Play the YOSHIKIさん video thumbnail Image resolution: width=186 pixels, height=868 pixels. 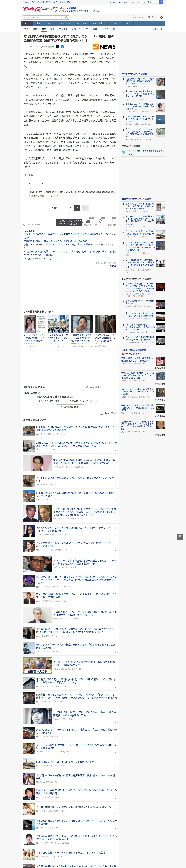pyautogui.click(x=160, y=287)
